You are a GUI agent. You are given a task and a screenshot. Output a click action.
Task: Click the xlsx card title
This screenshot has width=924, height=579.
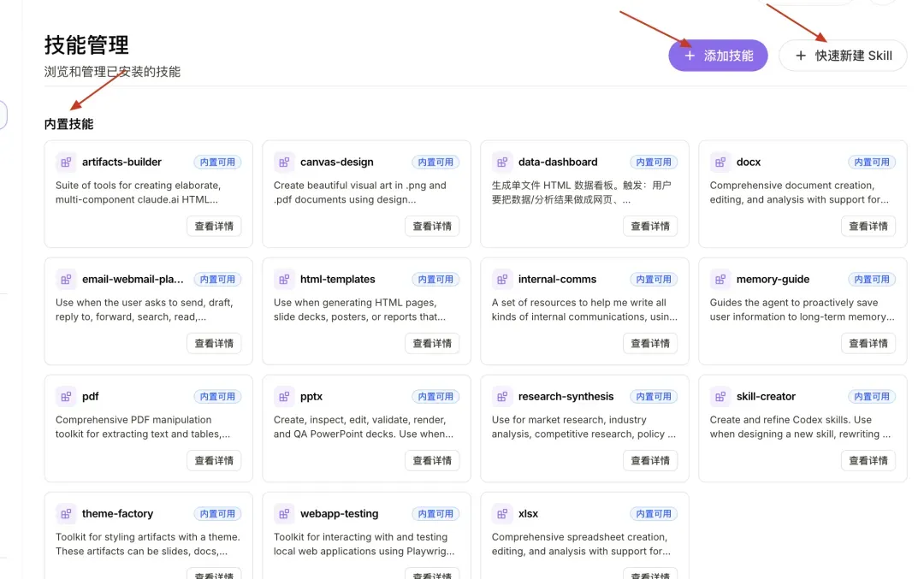tap(528, 514)
